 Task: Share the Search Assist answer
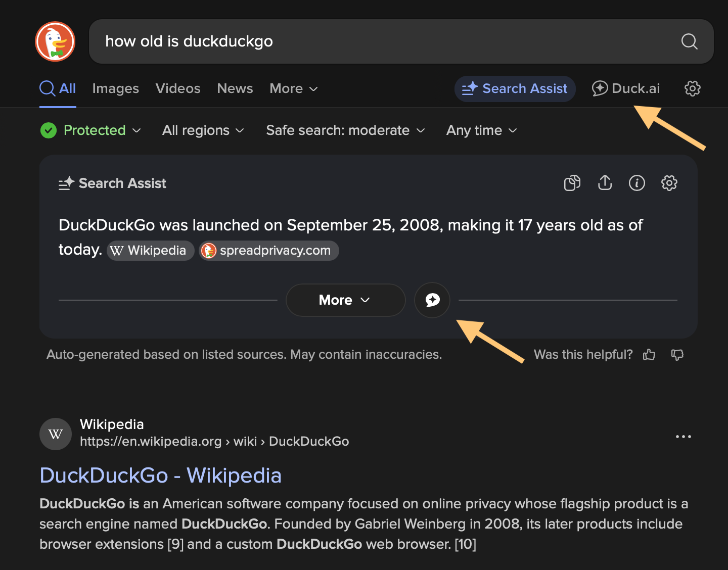pyautogui.click(x=605, y=183)
